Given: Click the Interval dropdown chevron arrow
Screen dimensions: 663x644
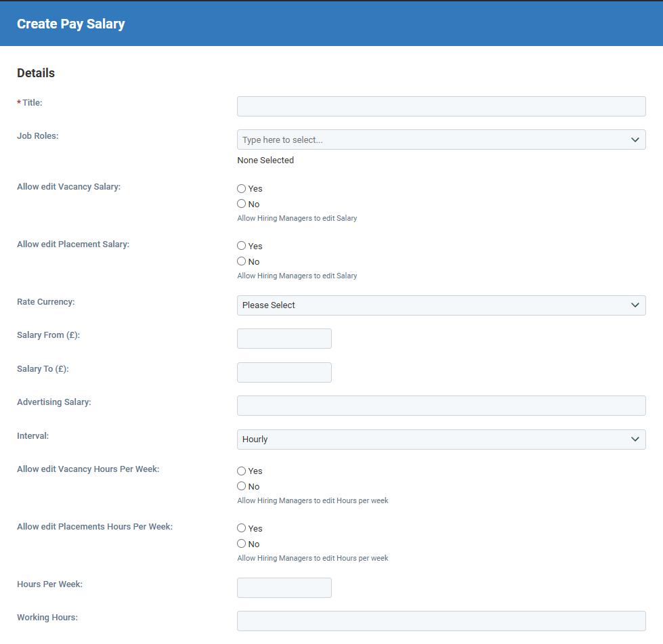Looking at the screenshot, I should coord(635,439).
